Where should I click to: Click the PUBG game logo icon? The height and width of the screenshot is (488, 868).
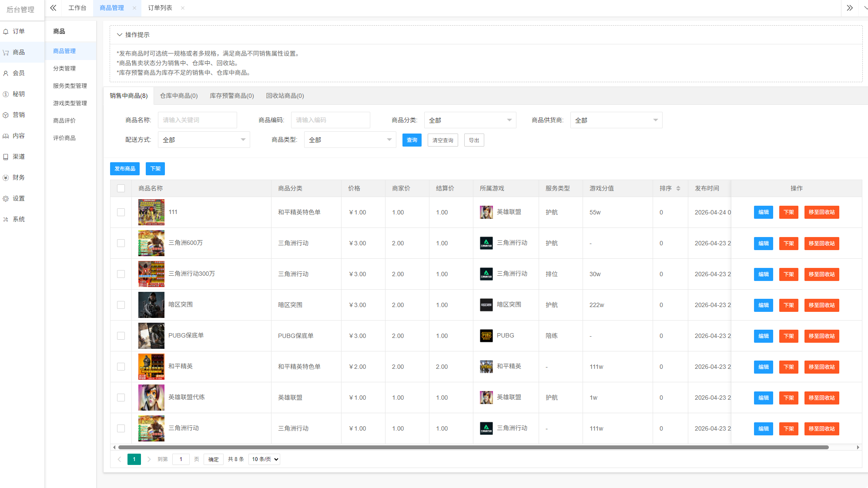tap(486, 336)
